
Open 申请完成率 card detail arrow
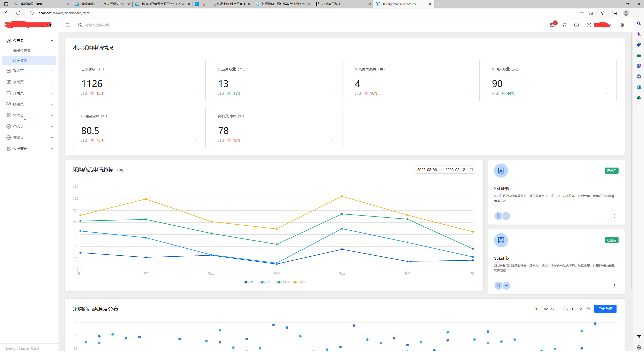coord(196,140)
